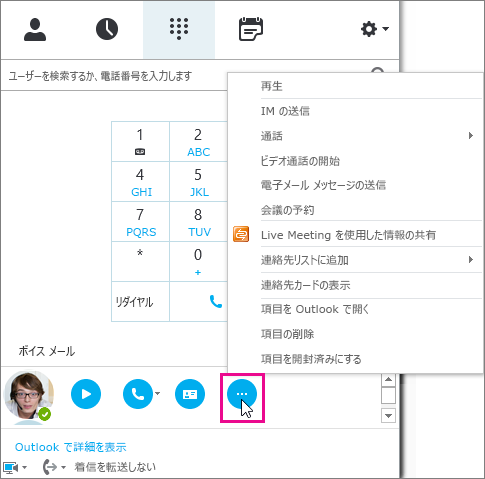Dial key 8 TUV
Viewport: 485px width, 479px height.
coord(198,222)
